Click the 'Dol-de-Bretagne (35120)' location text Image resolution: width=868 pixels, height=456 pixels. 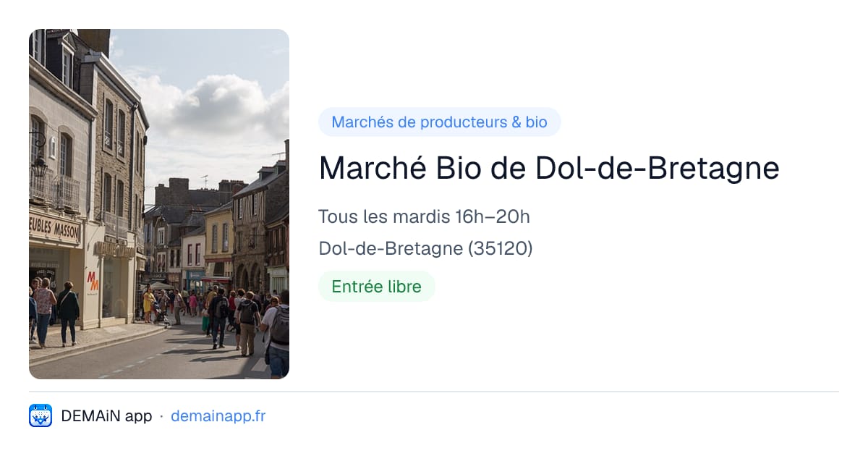tap(425, 248)
